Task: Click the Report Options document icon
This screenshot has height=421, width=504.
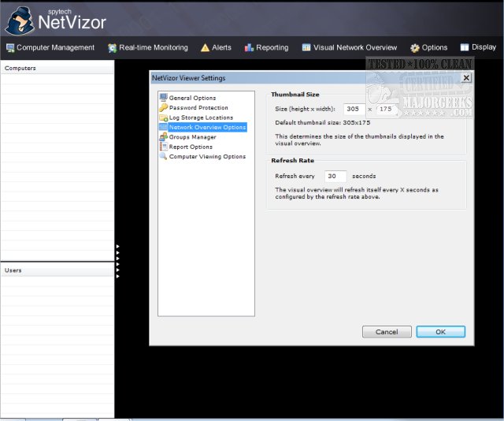Action: click(x=164, y=147)
